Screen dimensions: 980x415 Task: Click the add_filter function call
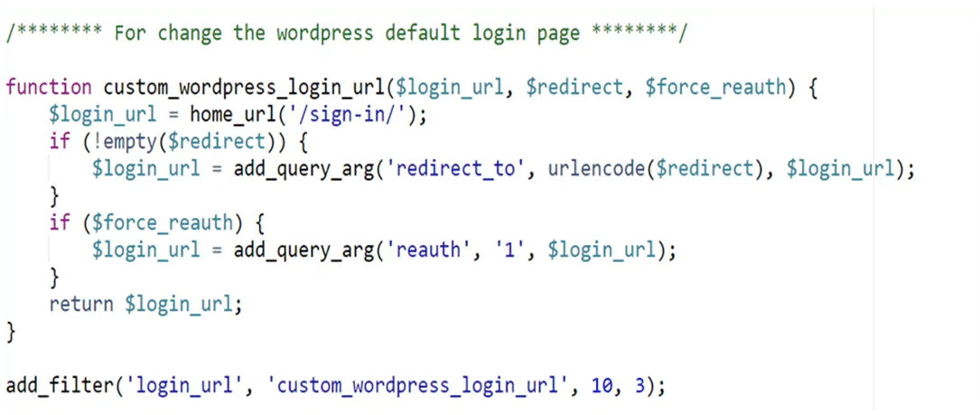pyautogui.click(x=61, y=386)
